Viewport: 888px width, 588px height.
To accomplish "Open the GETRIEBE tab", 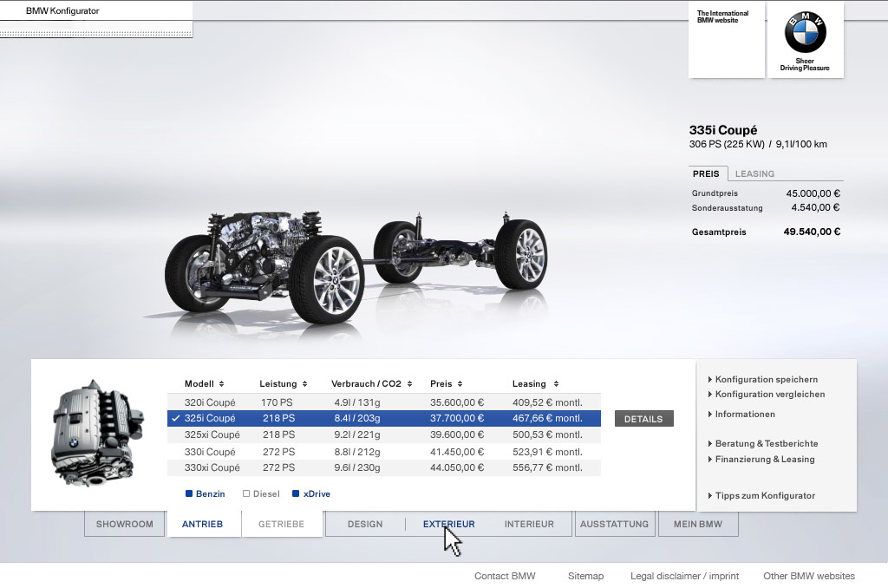I will [282, 524].
